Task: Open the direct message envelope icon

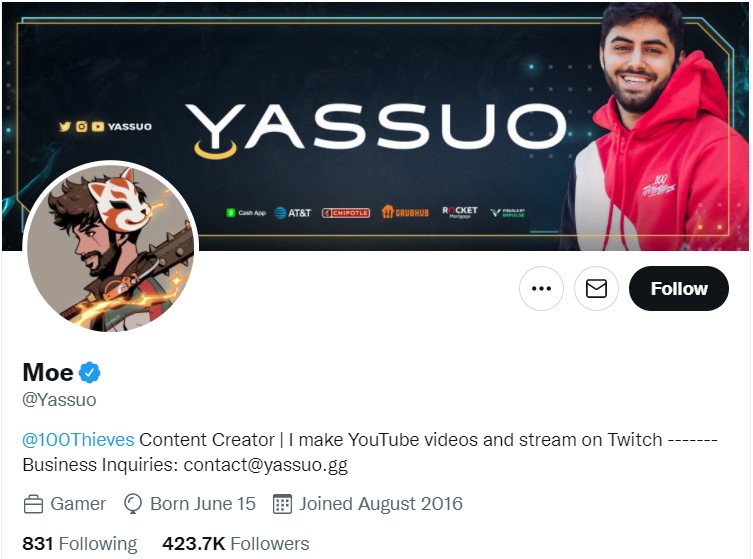Action: 596,289
